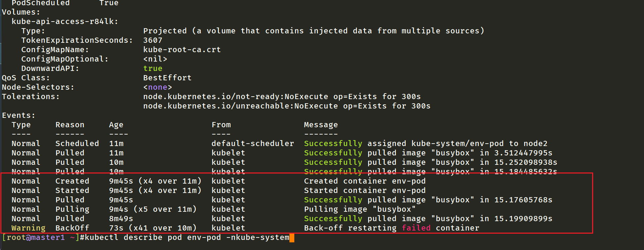Click the purple 'none' Node-Selectors value
The height and width of the screenshot is (250, 644).
coord(158,87)
